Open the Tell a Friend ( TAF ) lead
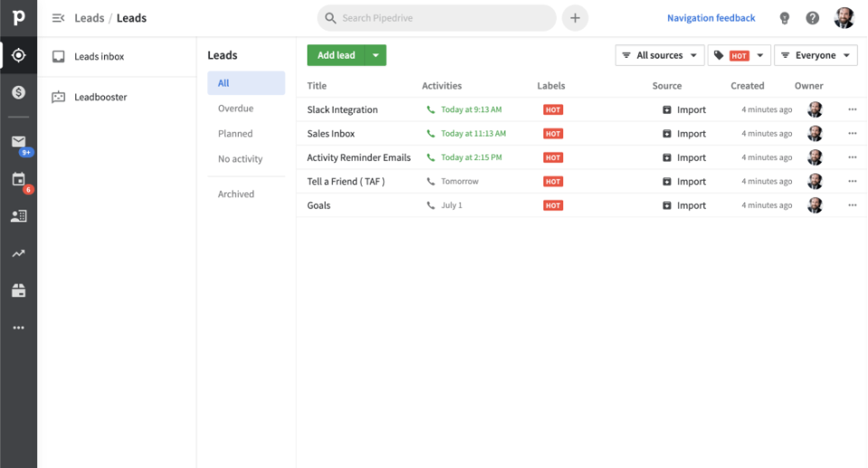The image size is (868, 468). point(346,182)
